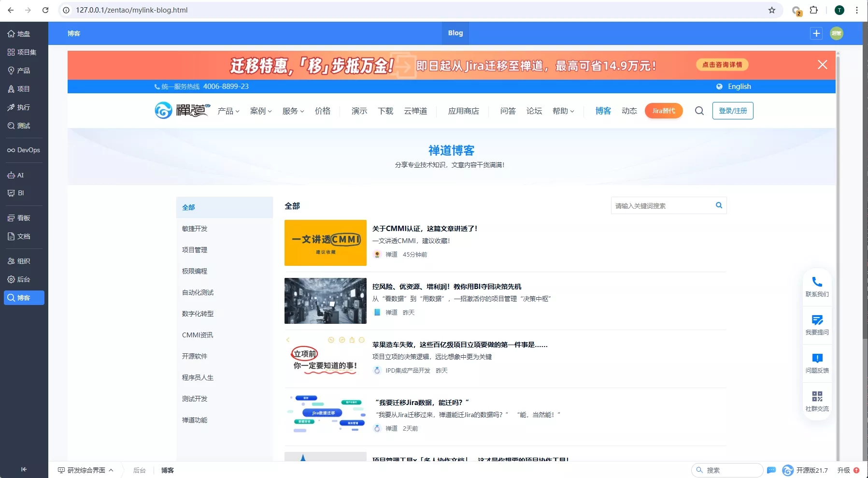Open 应用商店 app store page
Image resolution: width=868 pixels, height=478 pixels.
(464, 111)
